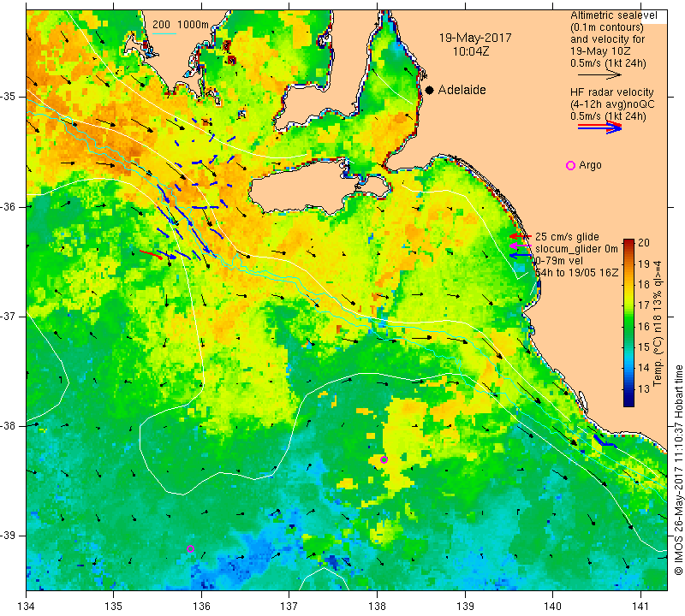Click the colorbar tick label 14
The image size is (685, 616).
pyautogui.click(x=644, y=367)
